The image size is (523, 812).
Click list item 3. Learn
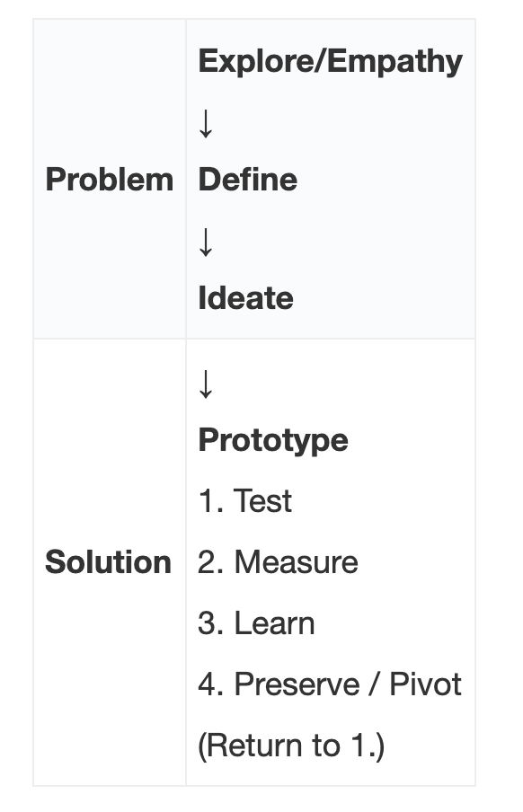pyautogui.click(x=257, y=623)
